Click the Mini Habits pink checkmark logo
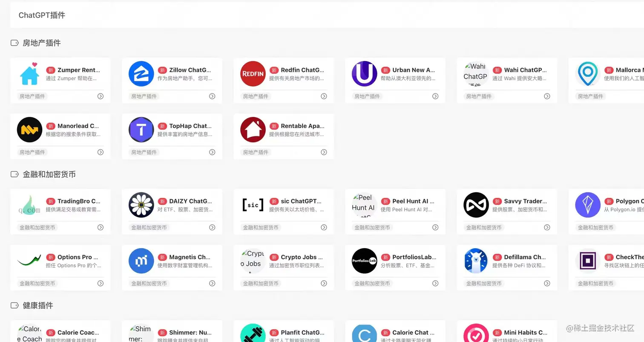Image resolution: width=644 pixels, height=342 pixels. tap(476, 333)
